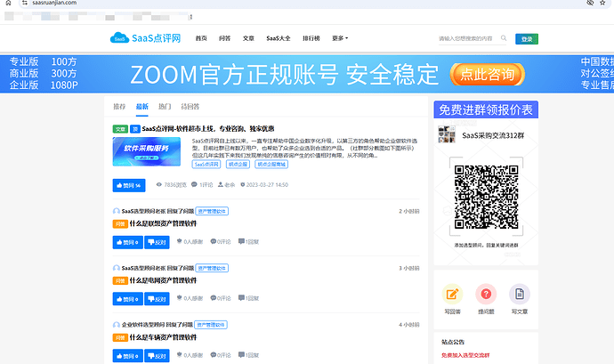Click 0评论 icon under 什么是联想资产管理软件
The height and width of the screenshot is (364, 614).
[213, 241]
